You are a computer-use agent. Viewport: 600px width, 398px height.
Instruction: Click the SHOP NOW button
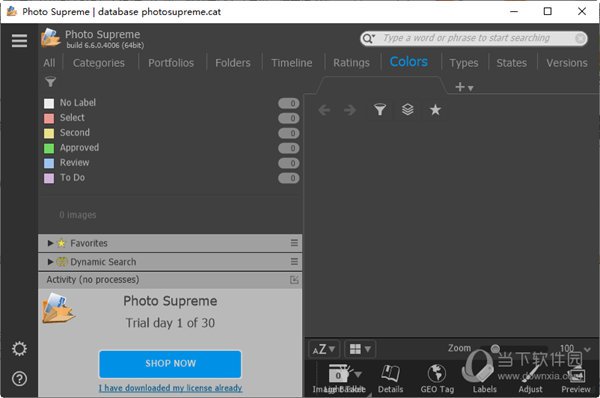click(x=170, y=364)
